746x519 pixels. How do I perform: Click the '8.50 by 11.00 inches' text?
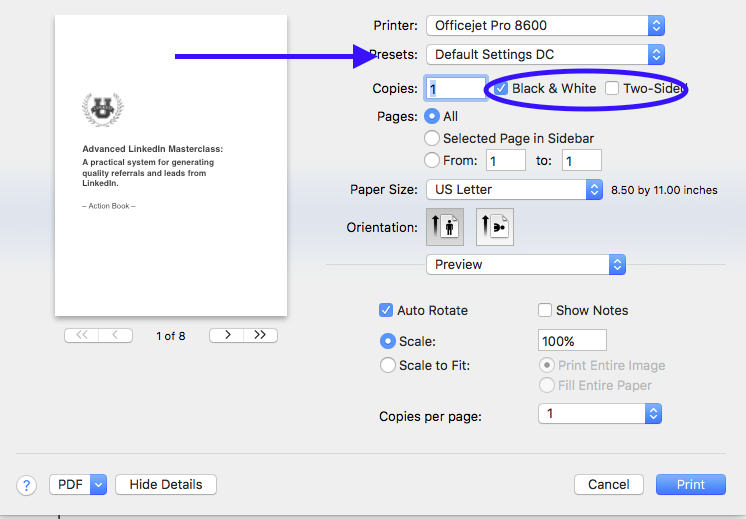664,190
